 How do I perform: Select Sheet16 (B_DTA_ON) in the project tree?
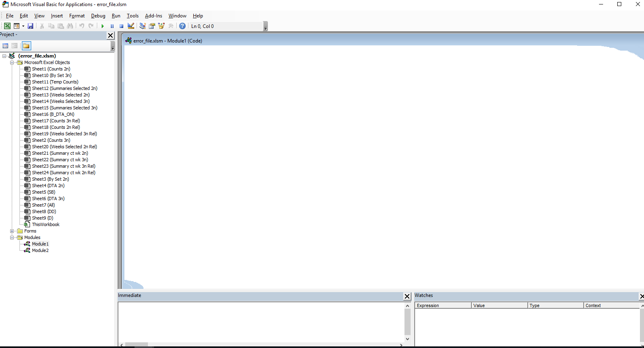coord(53,114)
